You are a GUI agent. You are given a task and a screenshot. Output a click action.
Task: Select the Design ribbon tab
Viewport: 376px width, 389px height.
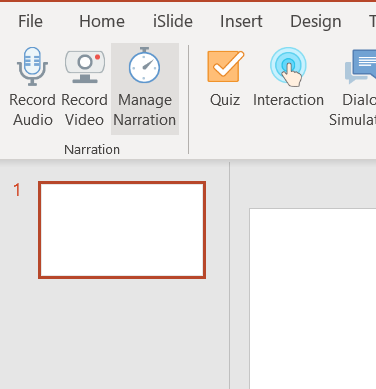click(x=316, y=22)
